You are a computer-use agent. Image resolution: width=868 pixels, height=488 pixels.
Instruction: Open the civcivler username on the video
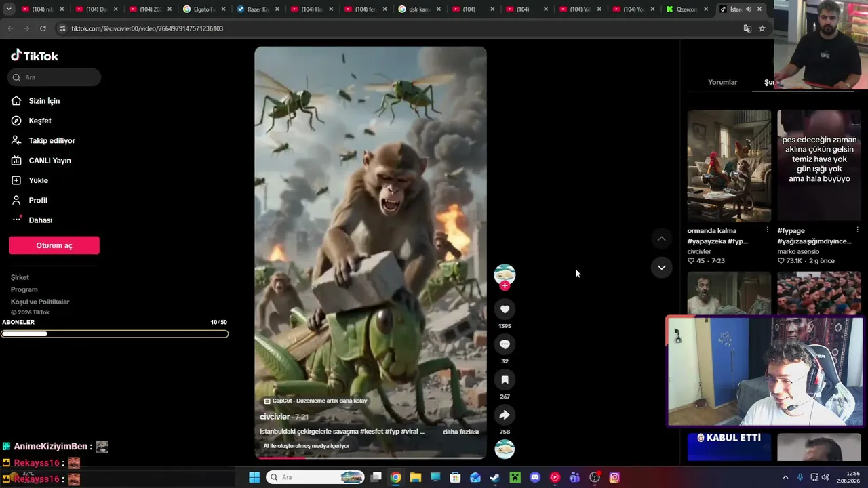275,417
